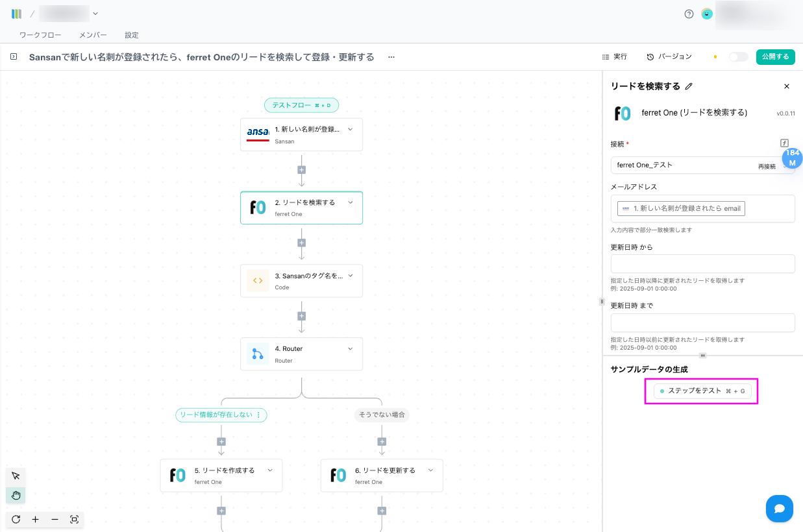
Task: Click the 公開する button
Action: [775, 57]
